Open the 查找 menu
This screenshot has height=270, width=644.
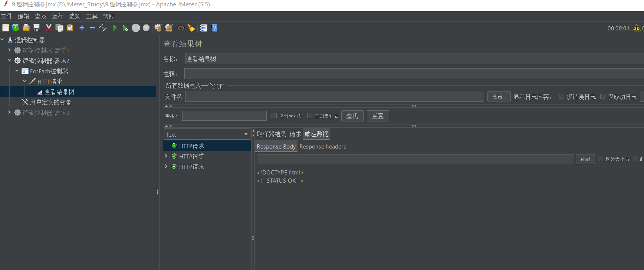click(x=40, y=16)
